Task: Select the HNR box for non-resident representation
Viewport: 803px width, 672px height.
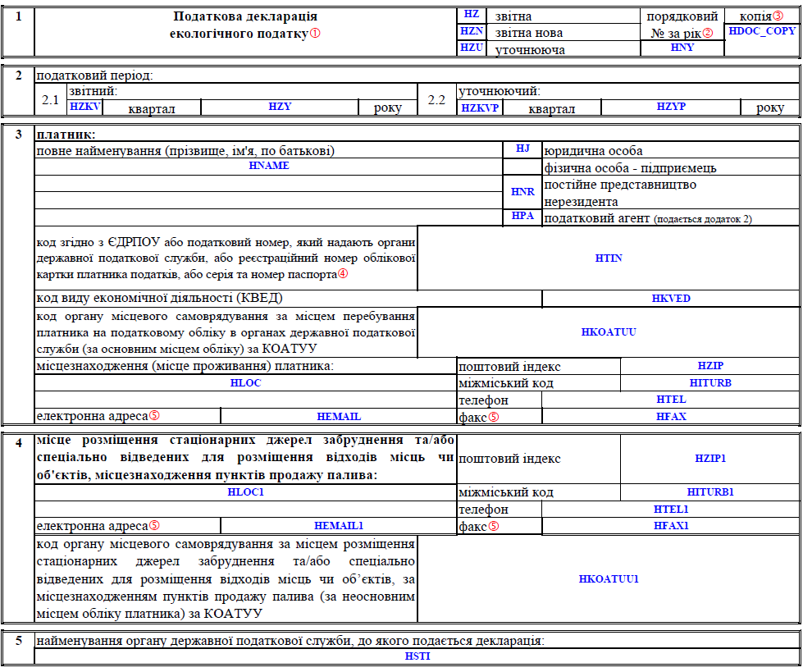Action: (522, 192)
